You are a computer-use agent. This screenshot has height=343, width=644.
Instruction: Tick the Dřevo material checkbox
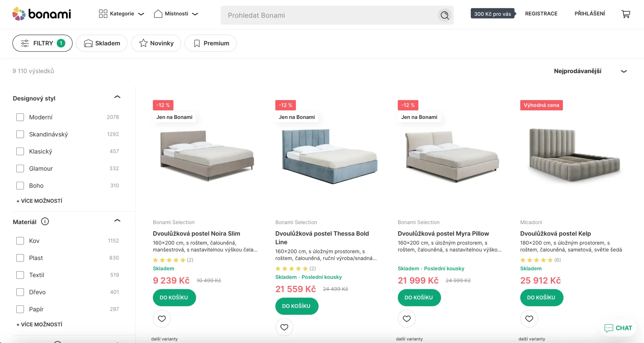tap(20, 292)
